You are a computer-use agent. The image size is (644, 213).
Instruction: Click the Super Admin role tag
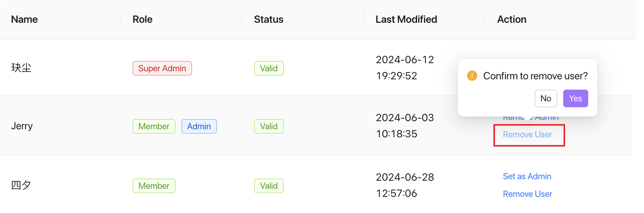[162, 68]
